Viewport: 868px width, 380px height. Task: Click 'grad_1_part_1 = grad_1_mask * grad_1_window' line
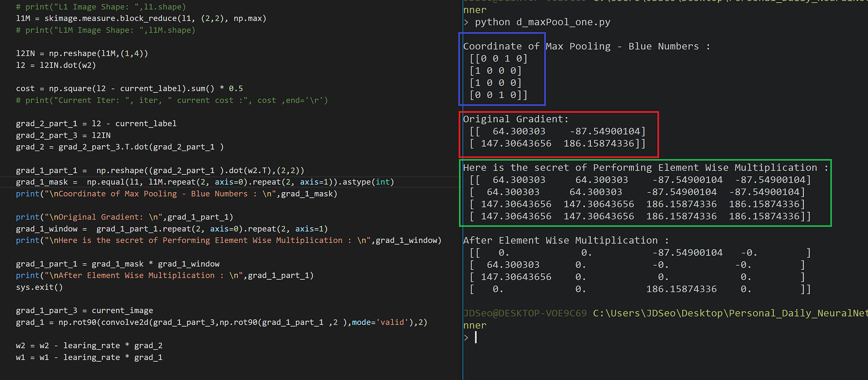(118, 264)
